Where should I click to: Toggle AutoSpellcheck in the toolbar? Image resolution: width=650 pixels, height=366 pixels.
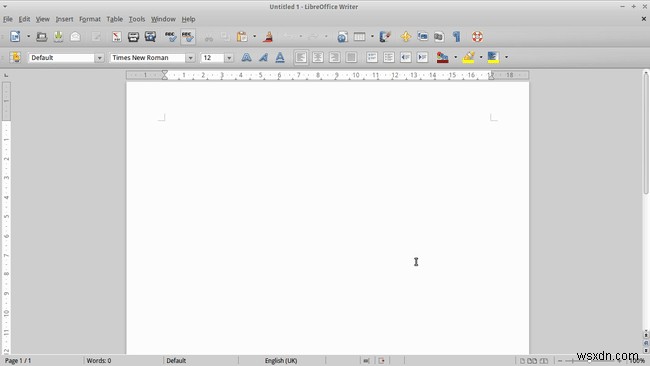[x=188, y=36]
